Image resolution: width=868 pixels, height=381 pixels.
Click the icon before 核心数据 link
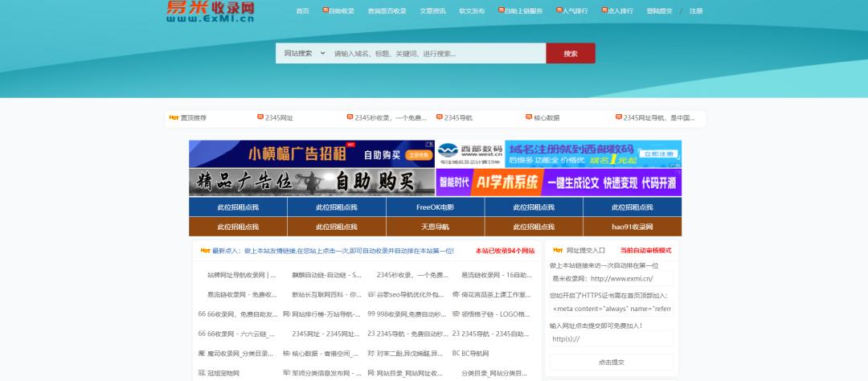pyautogui.click(x=528, y=118)
